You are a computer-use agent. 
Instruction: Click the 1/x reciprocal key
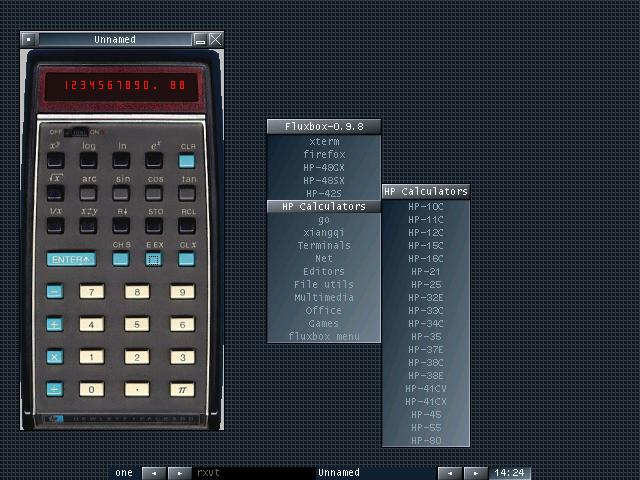point(56,226)
